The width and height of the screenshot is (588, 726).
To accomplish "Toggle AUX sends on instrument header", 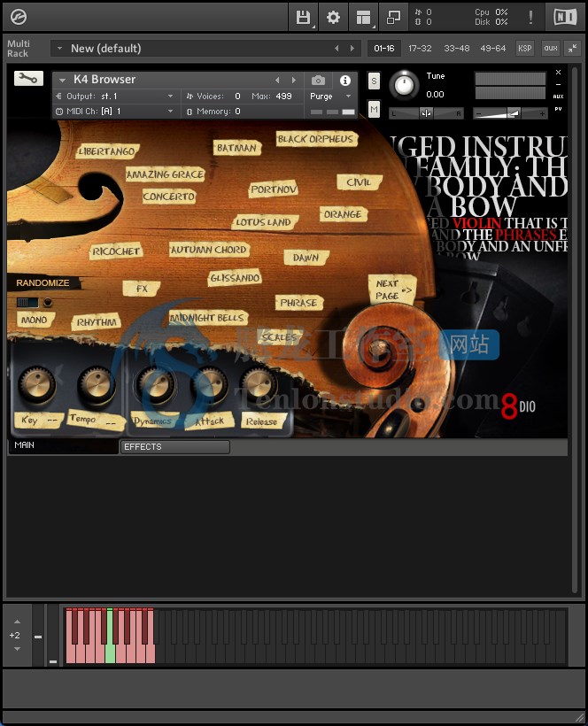I will click(559, 97).
